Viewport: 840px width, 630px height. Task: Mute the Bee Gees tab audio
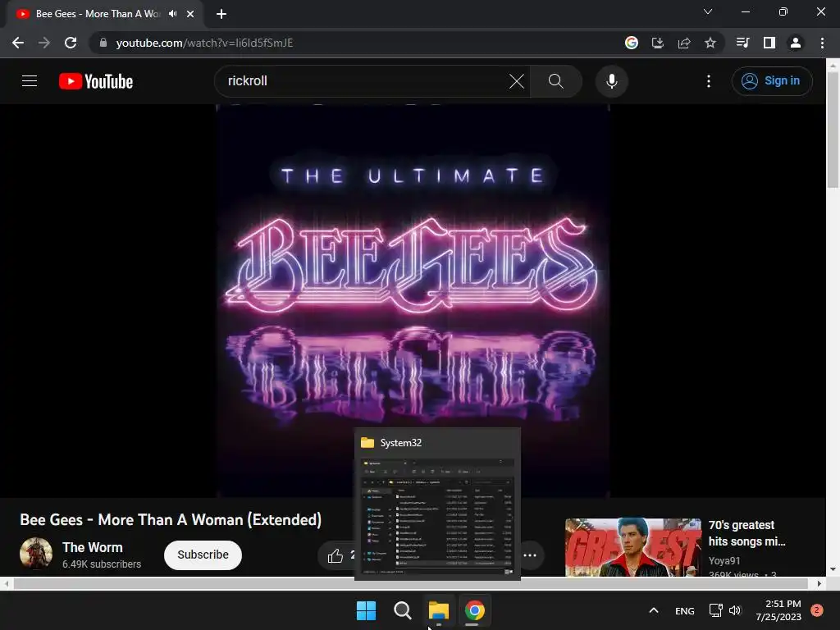[172, 14]
